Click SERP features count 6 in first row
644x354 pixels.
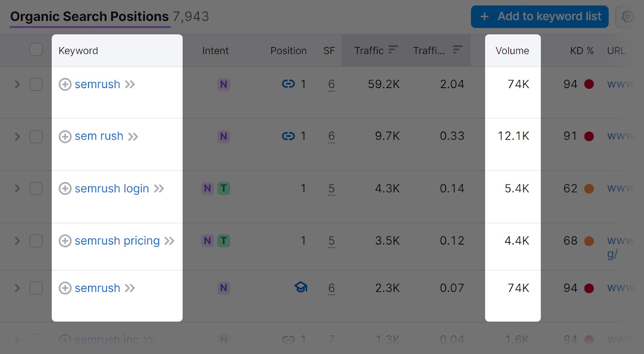pyautogui.click(x=331, y=84)
